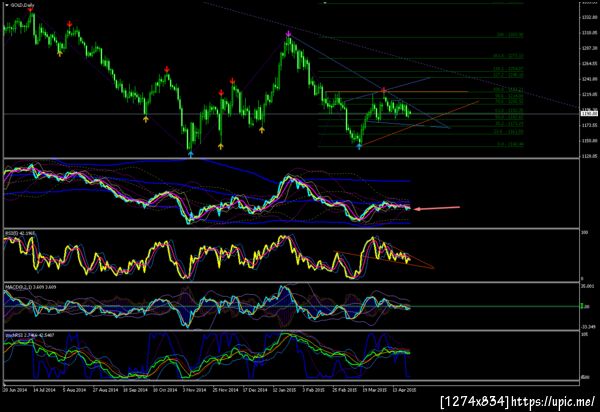The image size is (600, 412).
Task: Click the 1219.05 price scale label
Action: point(589,94)
